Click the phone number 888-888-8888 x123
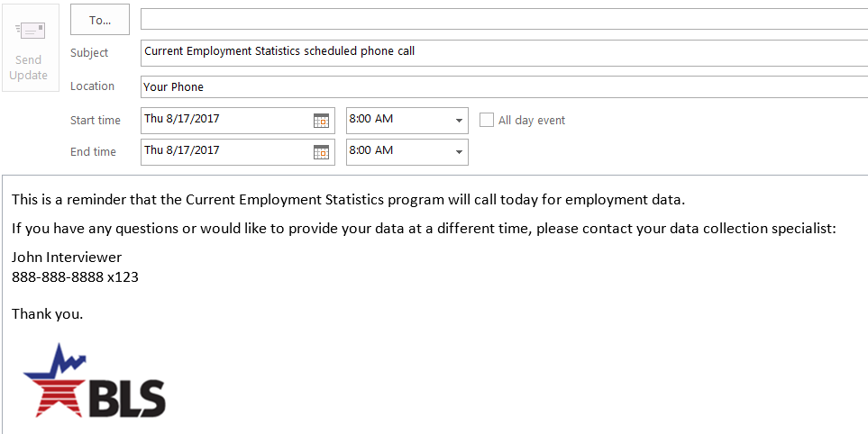868x434 pixels. click(x=75, y=277)
